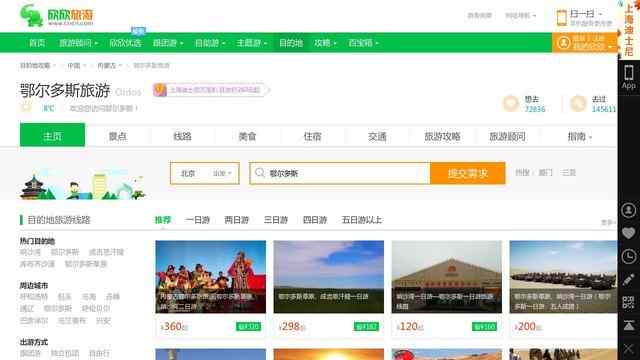Image resolution: width=640 pixels, height=360 pixels.
Task: Click the pencil feedback icon in sidebar
Action: 629,280
